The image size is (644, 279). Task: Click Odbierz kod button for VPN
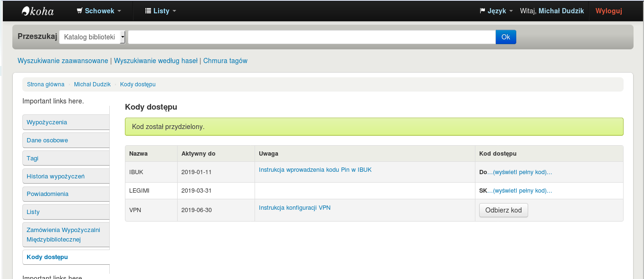click(503, 210)
